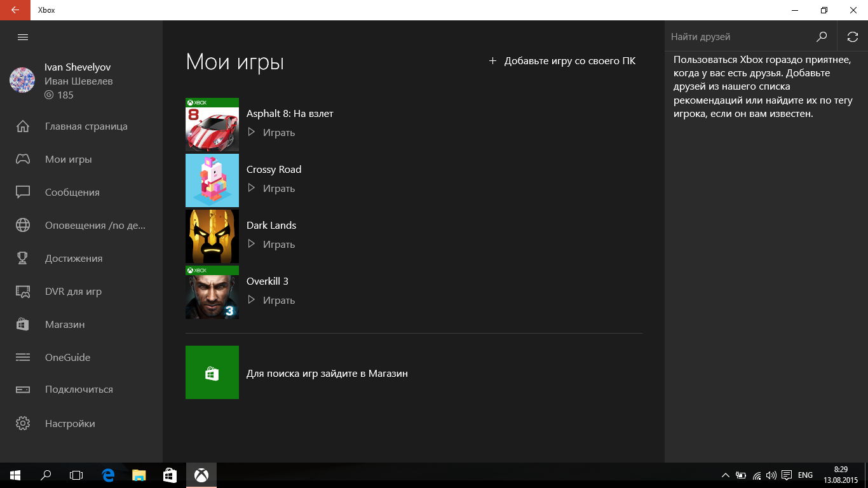Play Dark Lands via Играть
The width and height of the screenshot is (868, 488).
point(271,245)
